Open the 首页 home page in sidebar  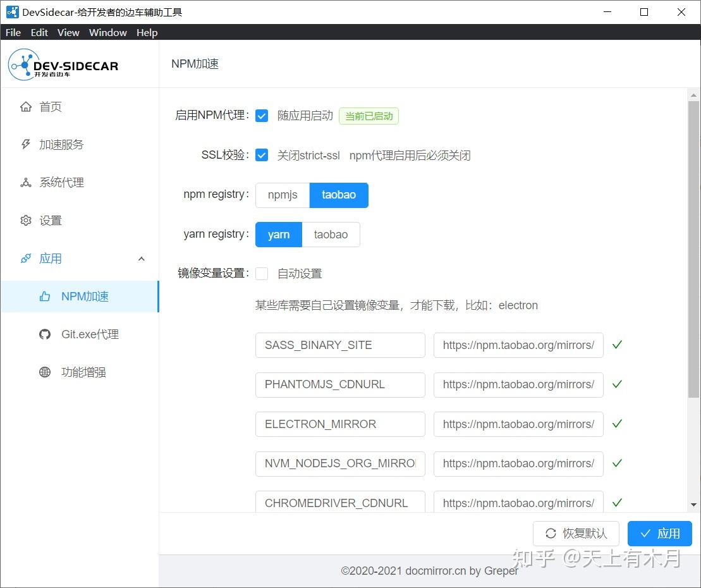point(51,106)
